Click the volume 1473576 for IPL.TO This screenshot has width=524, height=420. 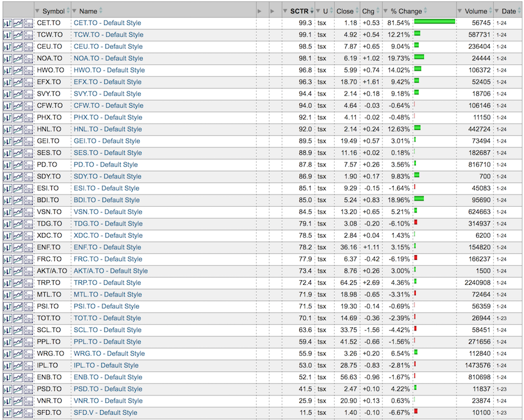[477, 365]
